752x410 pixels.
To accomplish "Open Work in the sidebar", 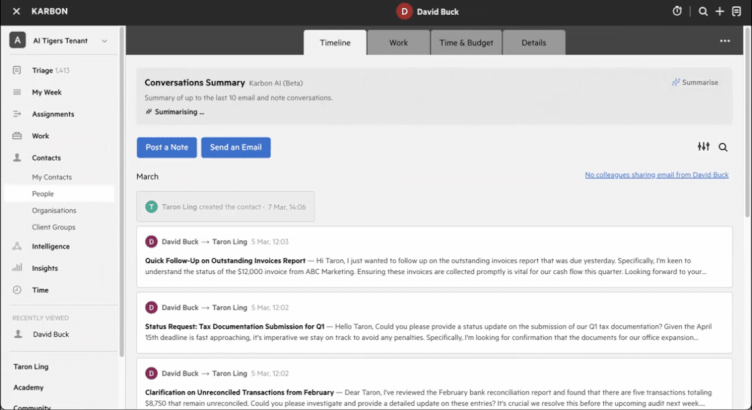I will [40, 136].
